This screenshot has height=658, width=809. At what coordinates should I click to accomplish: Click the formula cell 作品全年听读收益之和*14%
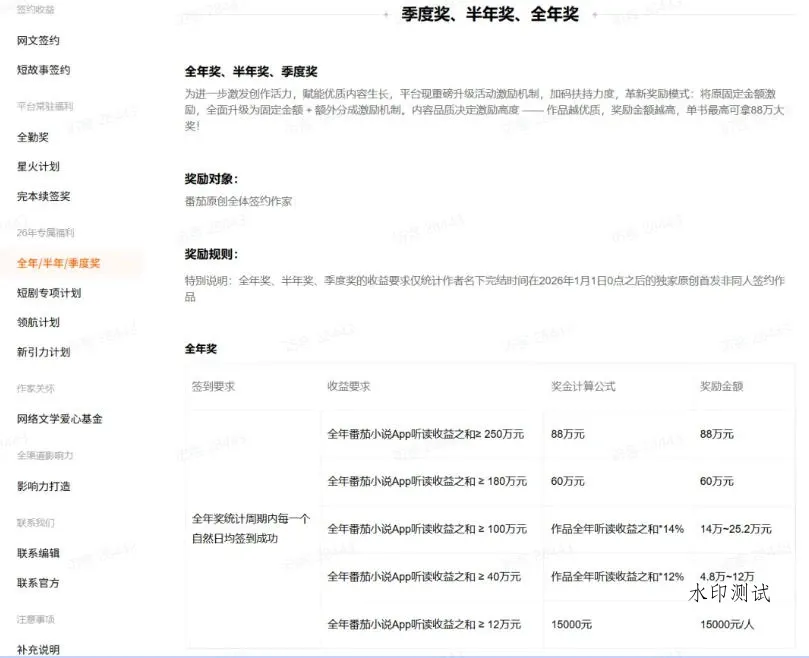617,529
